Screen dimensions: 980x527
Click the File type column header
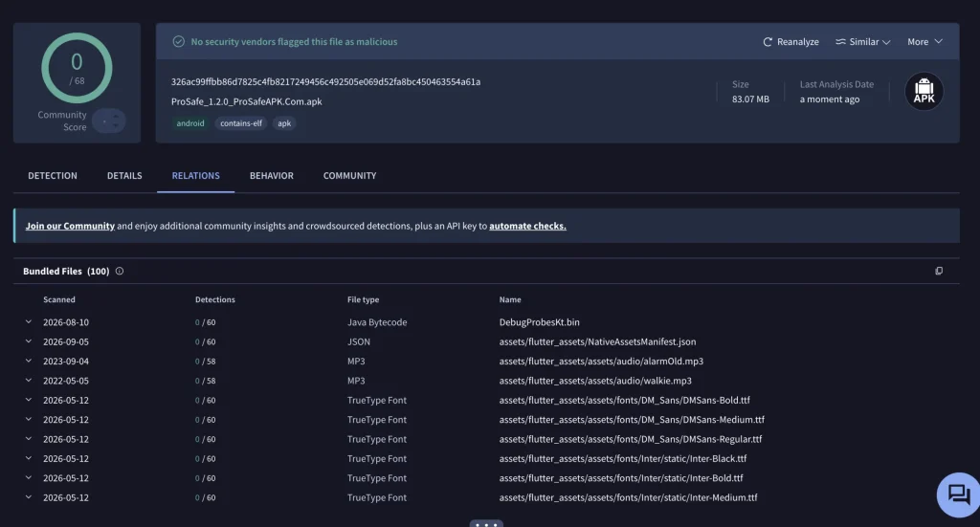(x=363, y=299)
